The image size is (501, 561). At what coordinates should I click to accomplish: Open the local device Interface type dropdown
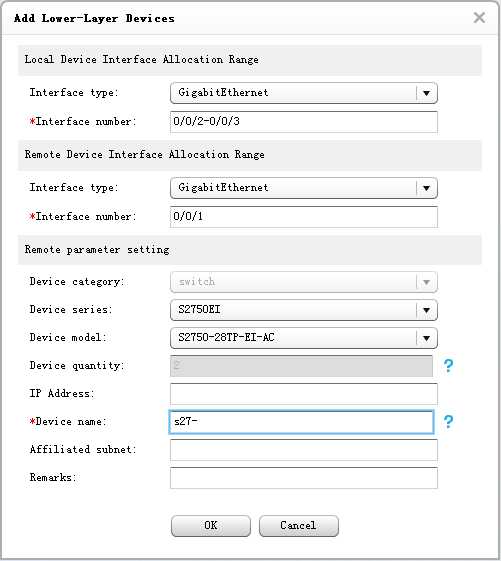coord(303,93)
